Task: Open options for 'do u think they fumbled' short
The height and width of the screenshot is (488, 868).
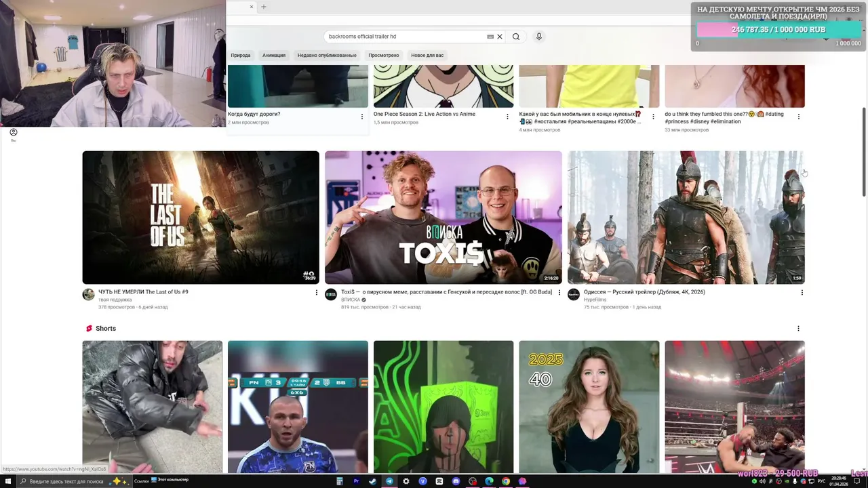Action: [798, 117]
